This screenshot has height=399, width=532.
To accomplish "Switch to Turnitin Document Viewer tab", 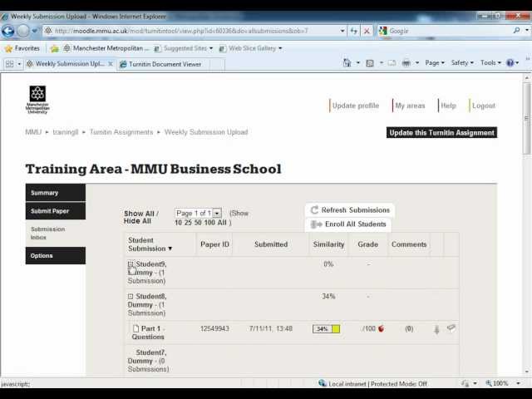I will [x=164, y=64].
